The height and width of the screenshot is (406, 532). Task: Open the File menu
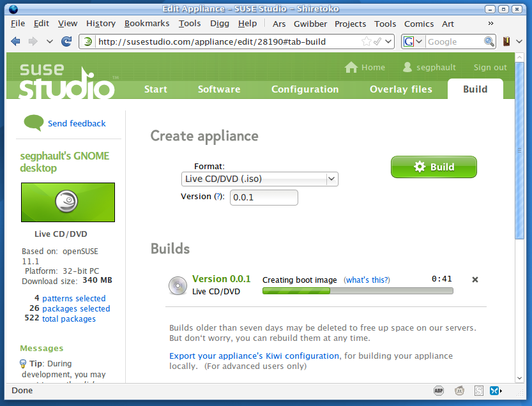[18, 24]
